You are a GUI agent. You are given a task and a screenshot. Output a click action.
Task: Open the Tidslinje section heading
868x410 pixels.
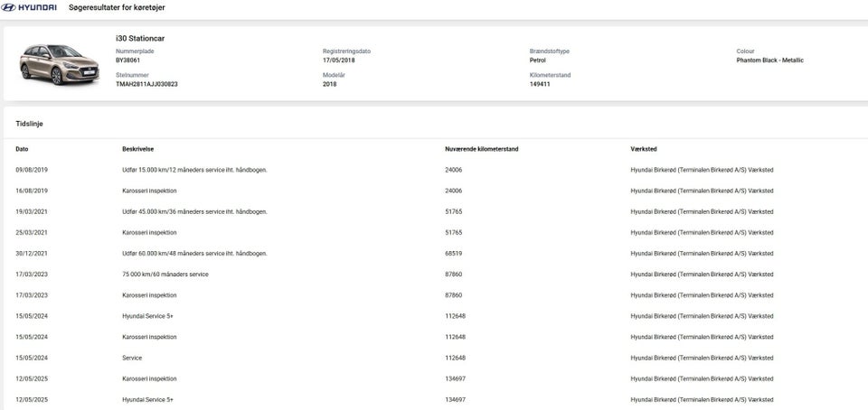[29, 123]
